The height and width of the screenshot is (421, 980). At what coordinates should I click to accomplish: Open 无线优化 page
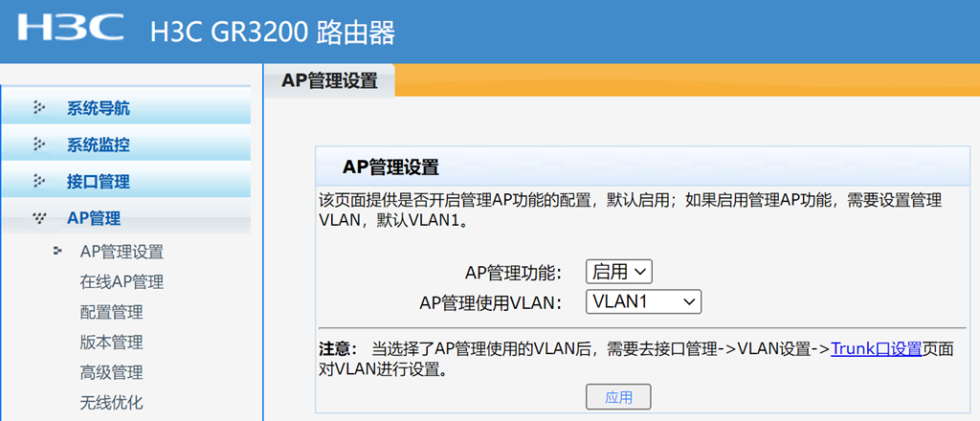tap(111, 402)
